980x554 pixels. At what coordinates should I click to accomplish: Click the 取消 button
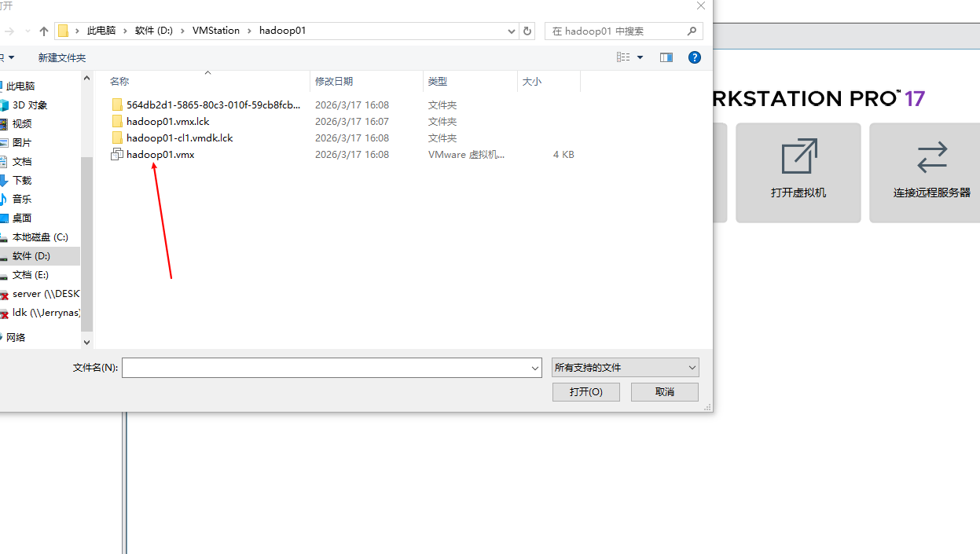pos(665,392)
